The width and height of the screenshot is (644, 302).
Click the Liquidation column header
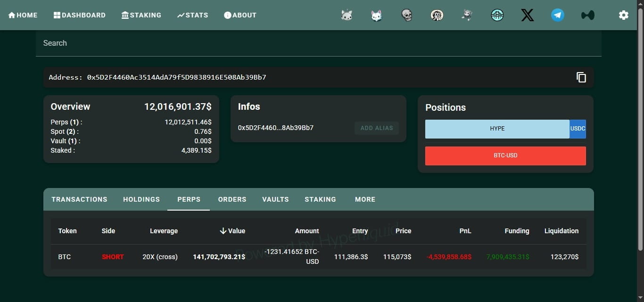[561, 231]
